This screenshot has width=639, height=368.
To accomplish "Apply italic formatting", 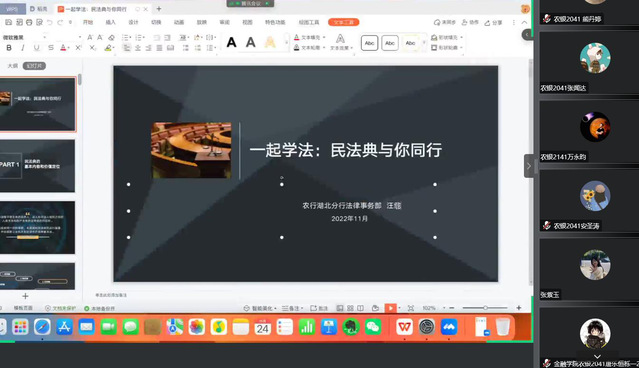I will (23, 48).
